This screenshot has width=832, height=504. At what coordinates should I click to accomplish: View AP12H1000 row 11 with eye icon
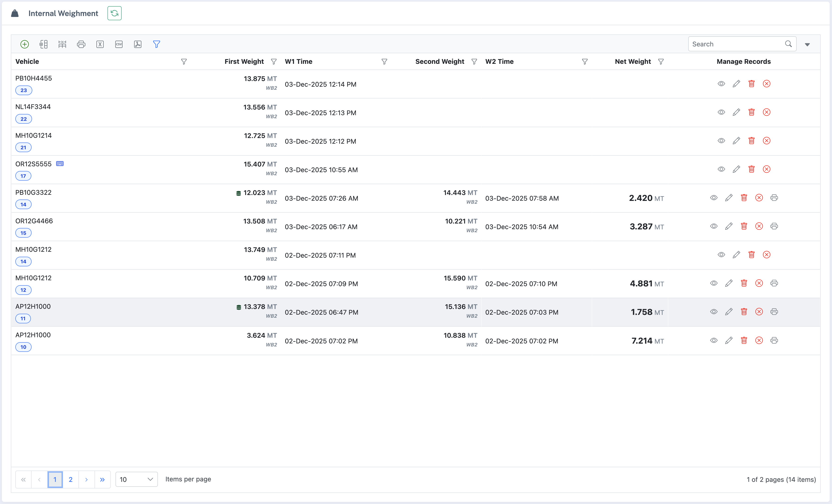(713, 312)
